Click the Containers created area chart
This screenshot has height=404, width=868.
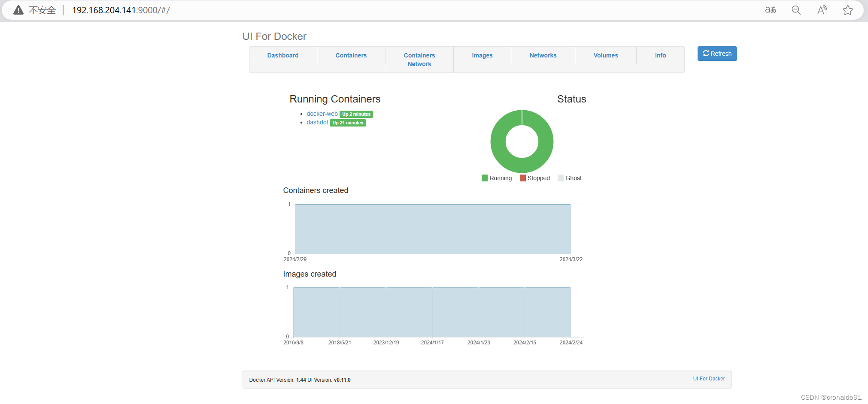coord(433,229)
